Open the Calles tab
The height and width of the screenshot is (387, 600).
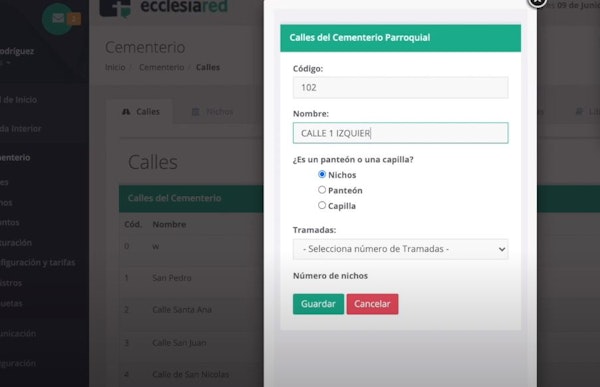point(140,112)
